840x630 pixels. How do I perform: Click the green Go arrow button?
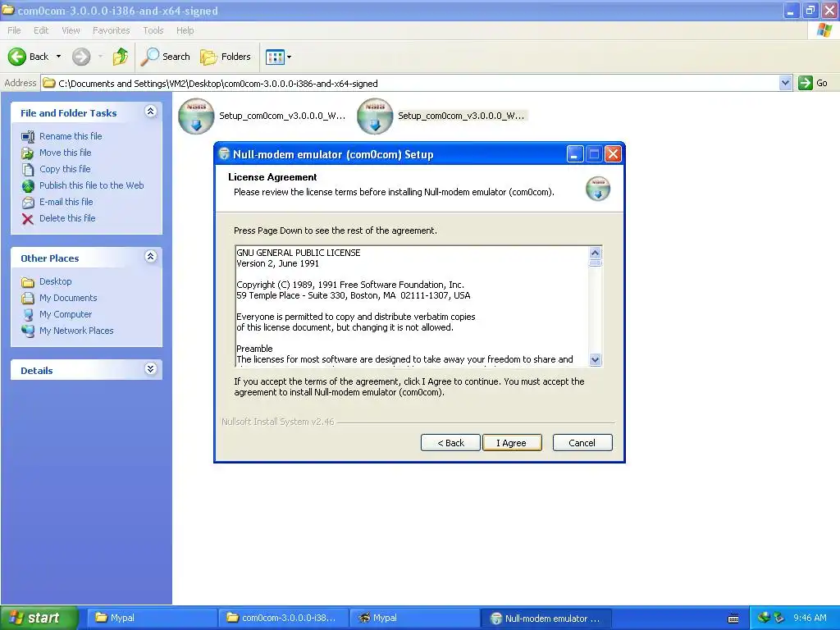pos(806,83)
